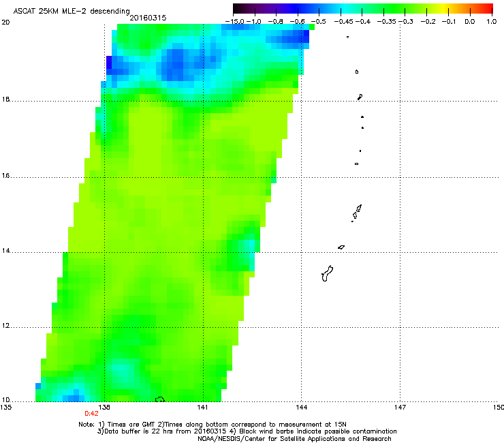Click the Rota island outline just northeast of Guam
Image resolution: width=504 pixels, height=443 pixels.
pos(341,247)
